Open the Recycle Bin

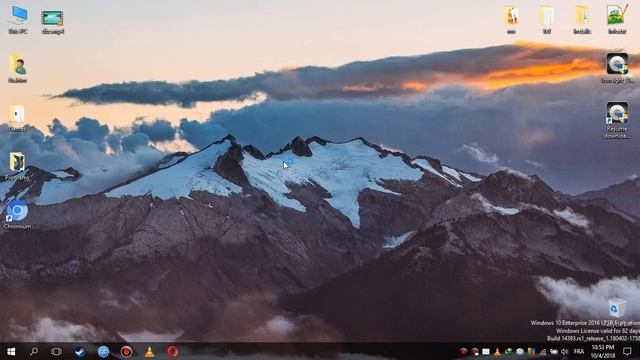tap(616, 307)
